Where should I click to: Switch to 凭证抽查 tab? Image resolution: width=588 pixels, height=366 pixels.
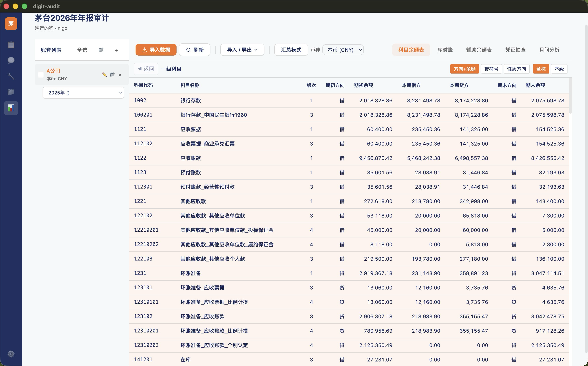click(x=515, y=50)
